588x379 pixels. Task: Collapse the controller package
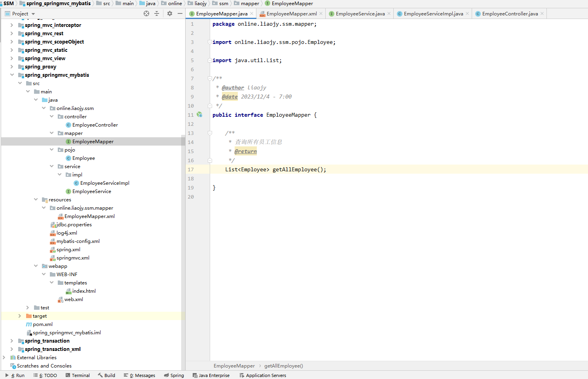click(x=51, y=116)
